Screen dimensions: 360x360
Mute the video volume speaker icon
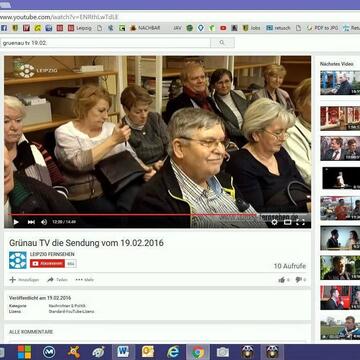click(x=44, y=222)
